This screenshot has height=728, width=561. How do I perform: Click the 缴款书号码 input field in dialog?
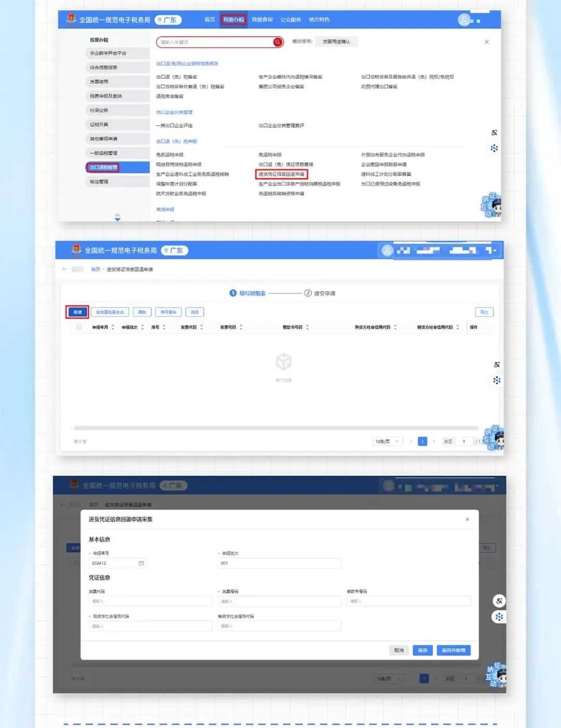409,601
